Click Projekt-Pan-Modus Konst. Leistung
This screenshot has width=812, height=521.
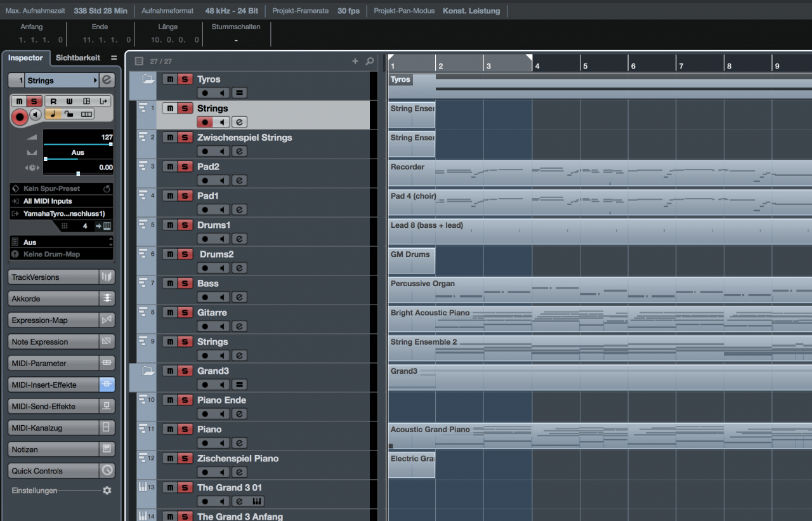tap(471, 11)
